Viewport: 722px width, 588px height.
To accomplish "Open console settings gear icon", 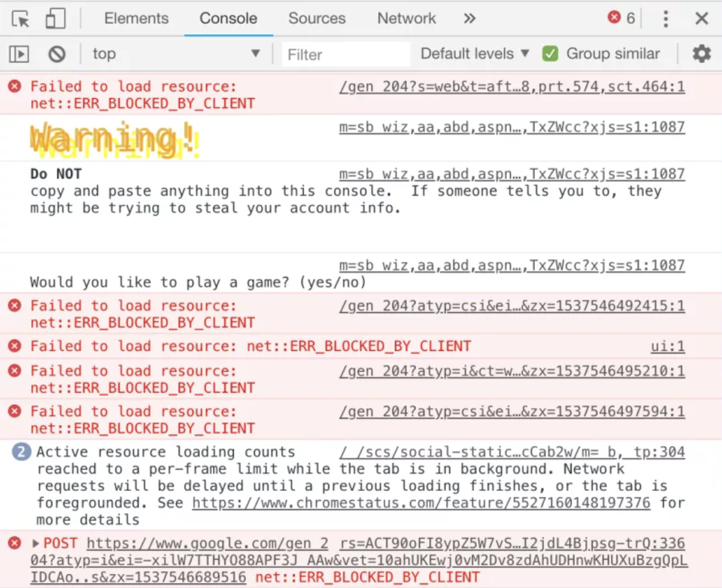I will click(x=702, y=54).
